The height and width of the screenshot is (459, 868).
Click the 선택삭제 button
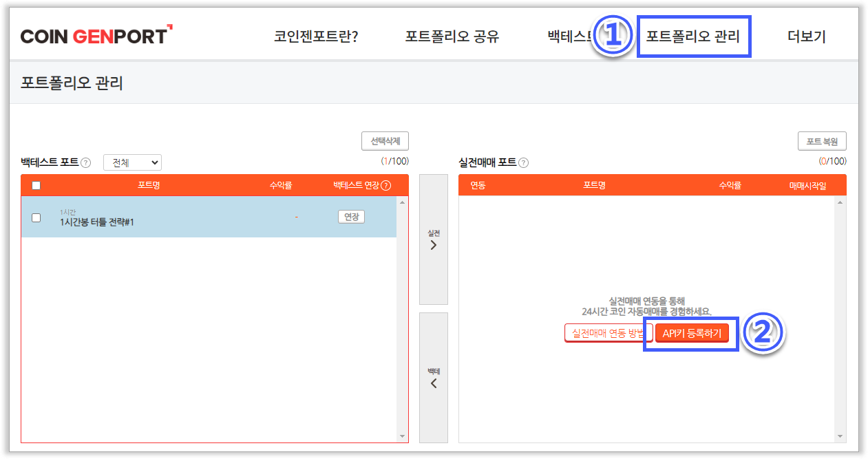tap(385, 141)
